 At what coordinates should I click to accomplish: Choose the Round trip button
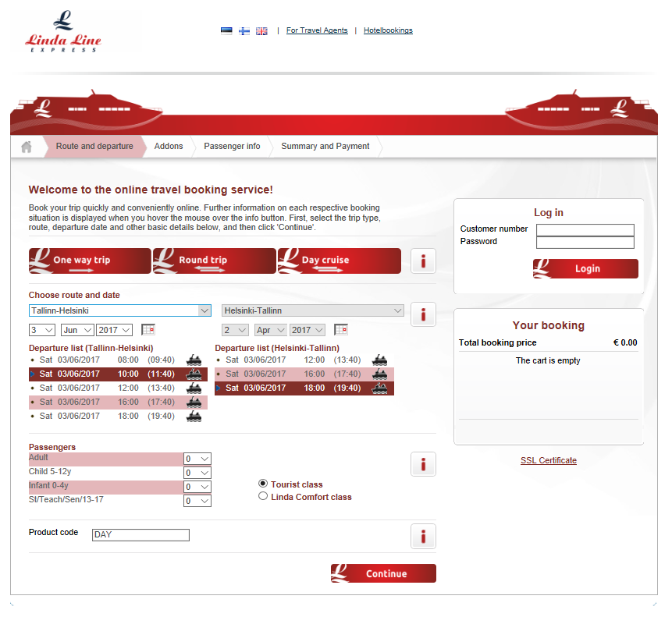(x=215, y=261)
